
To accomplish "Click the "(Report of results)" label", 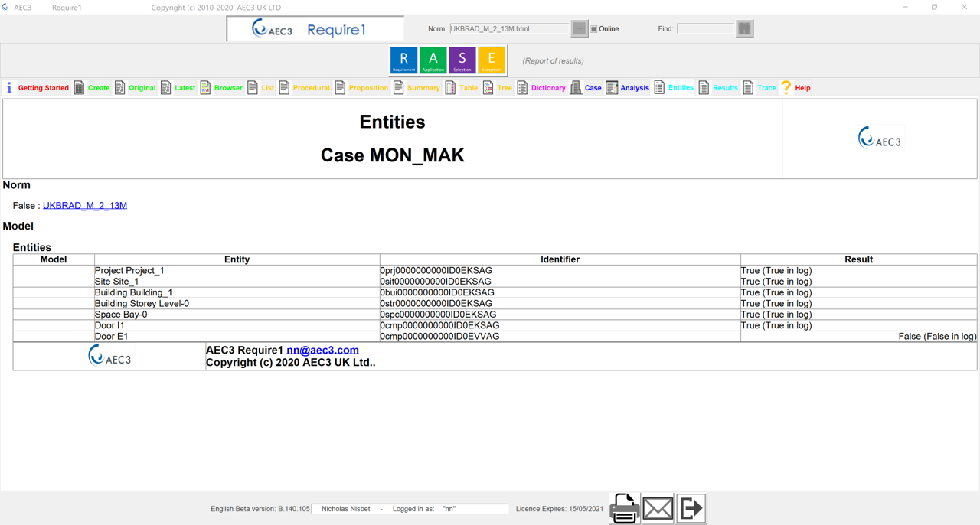I will point(553,60).
